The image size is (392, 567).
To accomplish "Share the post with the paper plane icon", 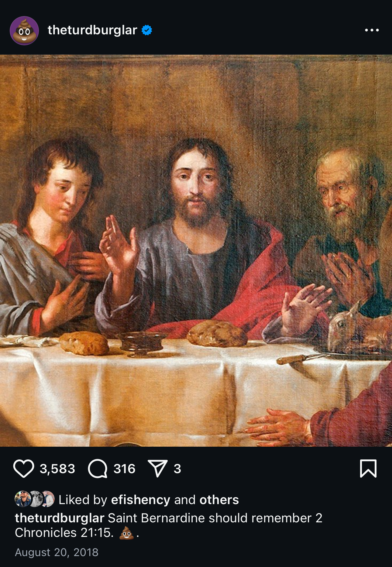I will (157, 468).
